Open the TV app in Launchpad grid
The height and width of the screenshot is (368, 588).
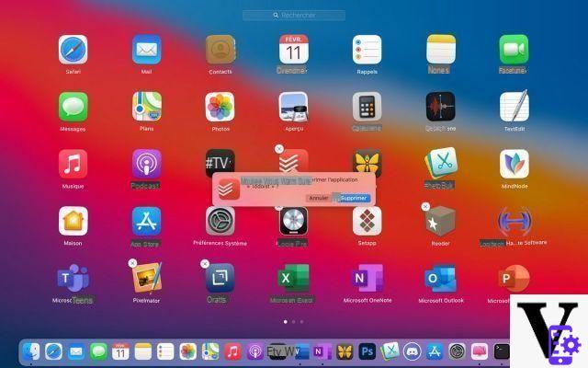(220, 164)
